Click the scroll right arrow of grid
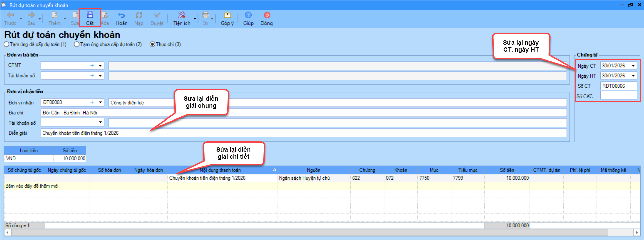This screenshot has width=644, height=240. (637, 232)
